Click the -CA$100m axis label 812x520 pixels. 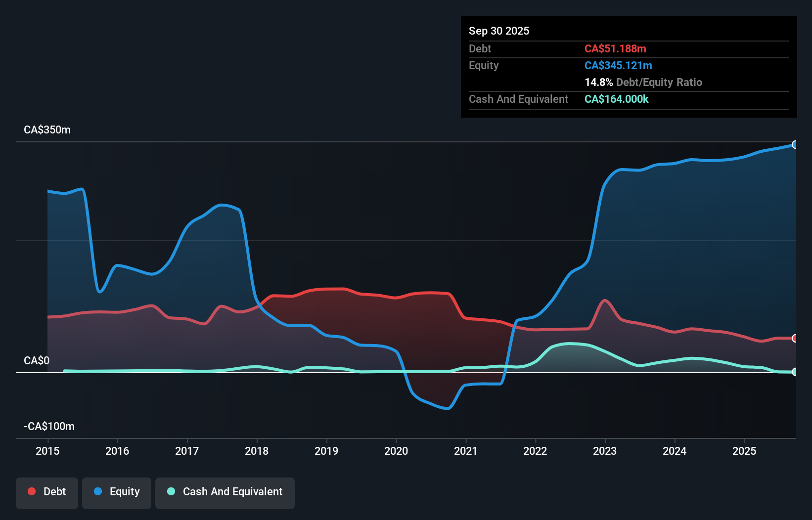(x=49, y=426)
